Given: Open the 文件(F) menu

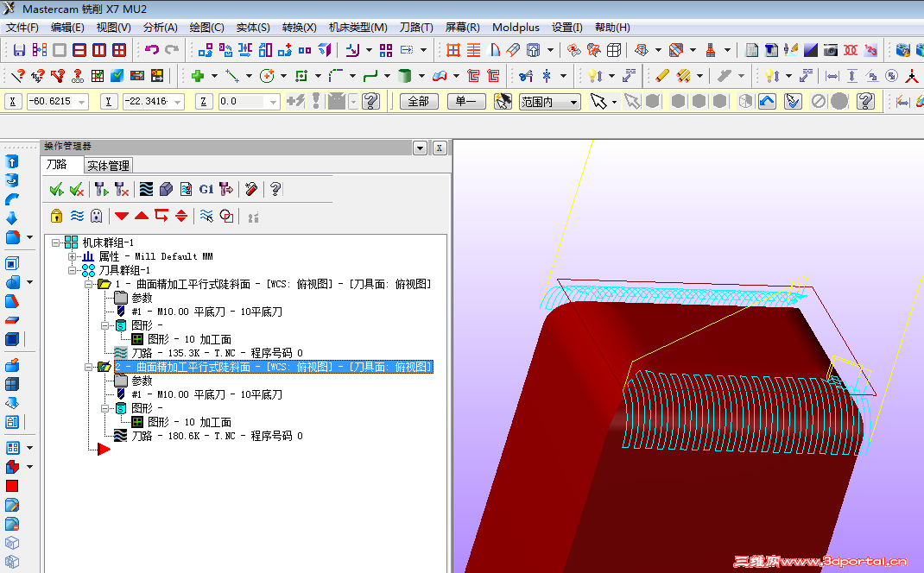Looking at the screenshot, I should [22, 27].
